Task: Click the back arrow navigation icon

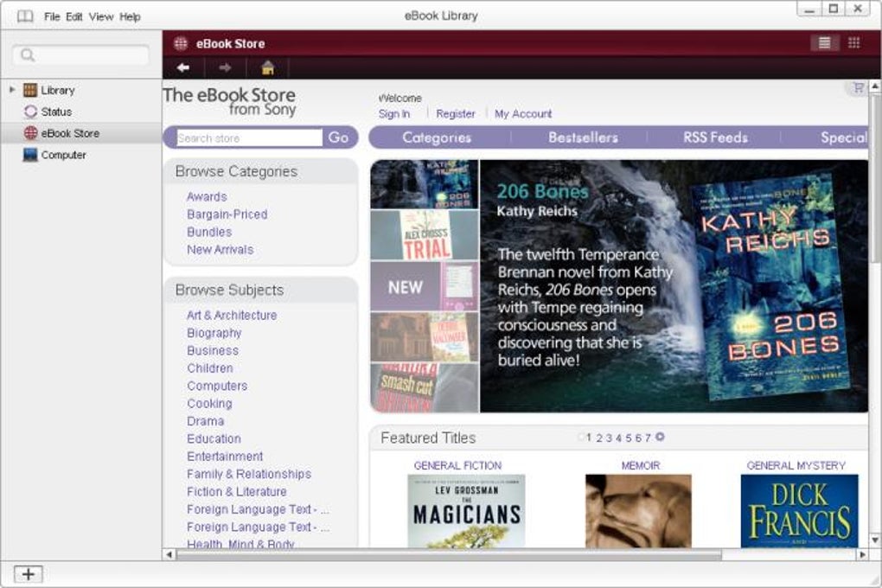Action: tap(182, 68)
